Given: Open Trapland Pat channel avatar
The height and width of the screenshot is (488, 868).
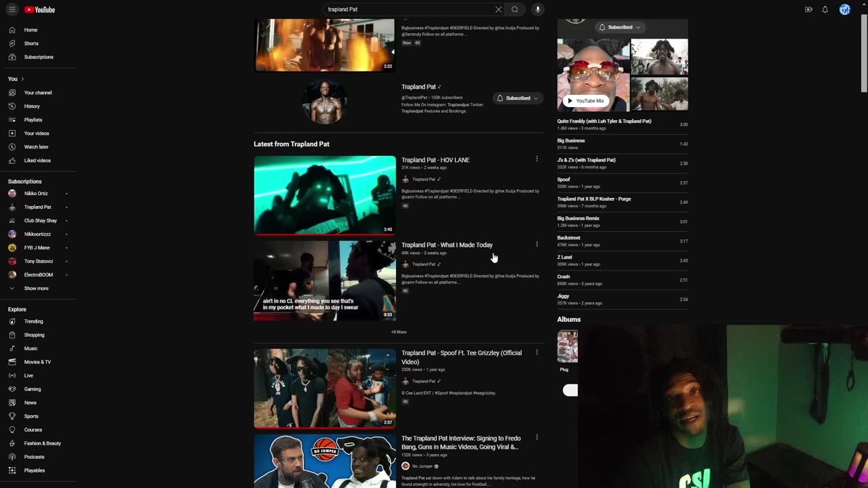Looking at the screenshot, I should coord(325,101).
